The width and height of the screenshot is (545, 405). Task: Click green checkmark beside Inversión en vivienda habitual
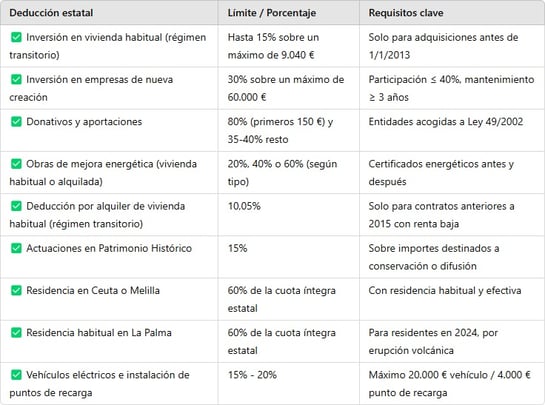[x=16, y=37]
